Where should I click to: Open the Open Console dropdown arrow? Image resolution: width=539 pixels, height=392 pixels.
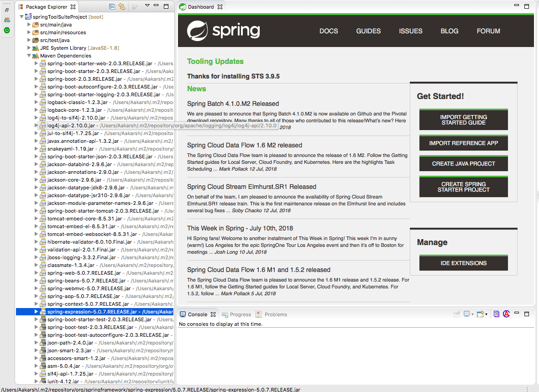[486, 314]
